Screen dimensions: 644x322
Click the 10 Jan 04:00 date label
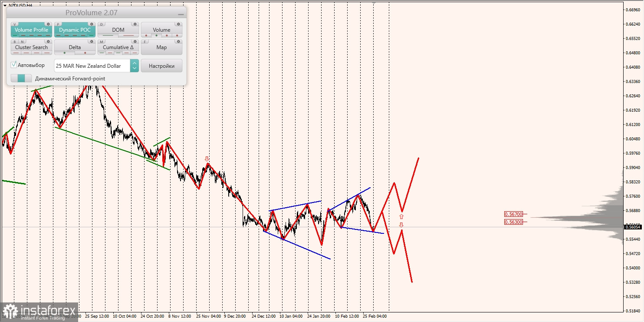(291, 316)
